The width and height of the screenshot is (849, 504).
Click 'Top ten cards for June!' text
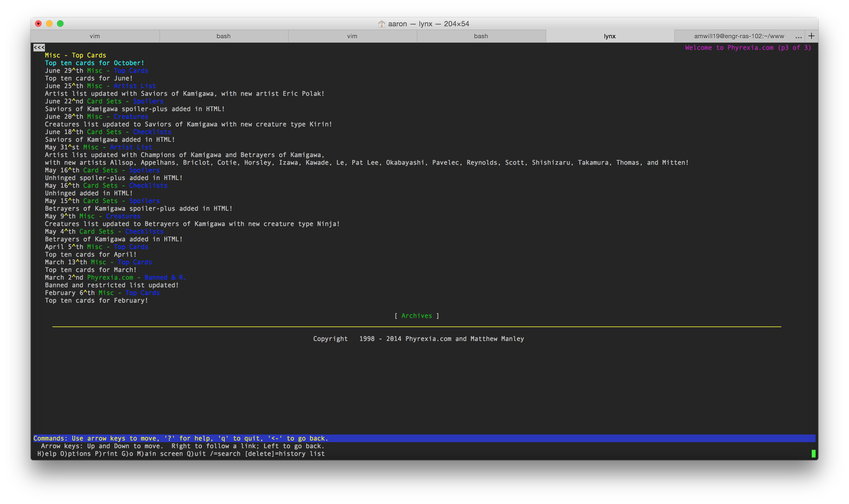click(x=89, y=78)
